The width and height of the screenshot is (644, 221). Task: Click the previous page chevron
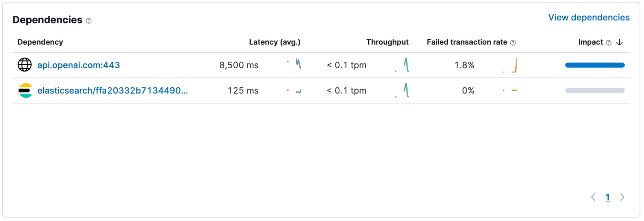click(594, 197)
